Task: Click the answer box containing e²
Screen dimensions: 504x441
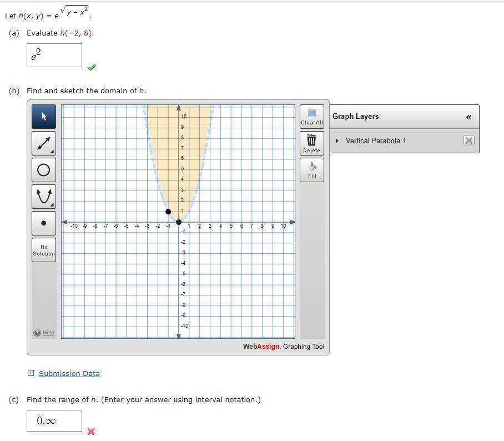Action: point(54,55)
